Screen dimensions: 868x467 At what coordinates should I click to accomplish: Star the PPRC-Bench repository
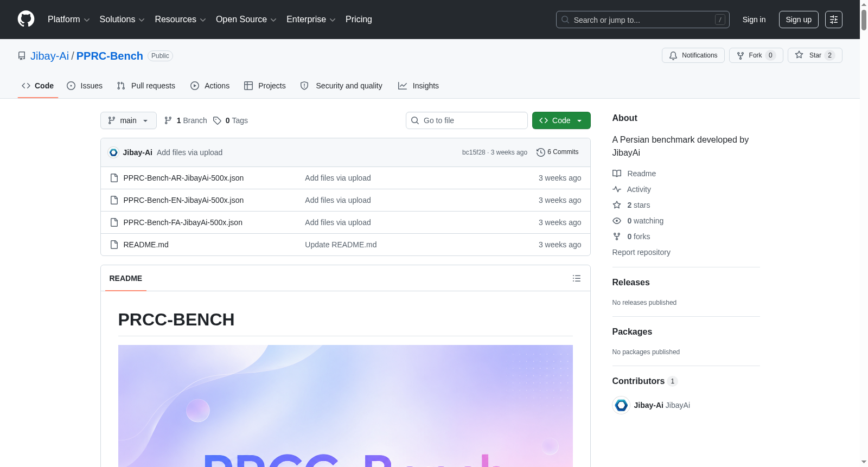tap(815, 55)
